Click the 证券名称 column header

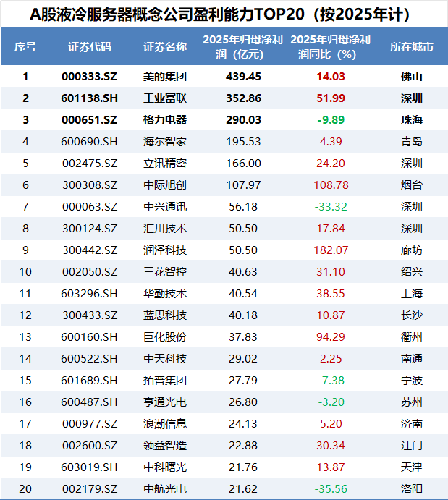pyautogui.click(x=165, y=47)
